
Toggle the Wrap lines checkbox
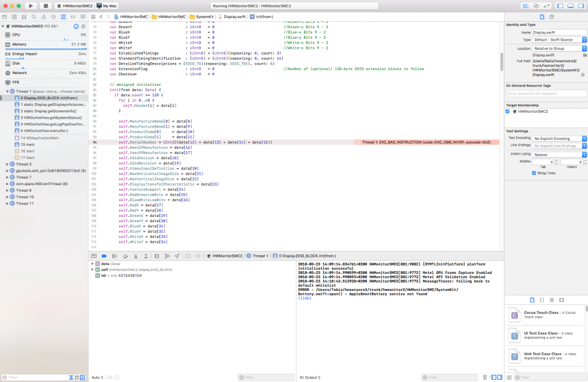coord(534,173)
